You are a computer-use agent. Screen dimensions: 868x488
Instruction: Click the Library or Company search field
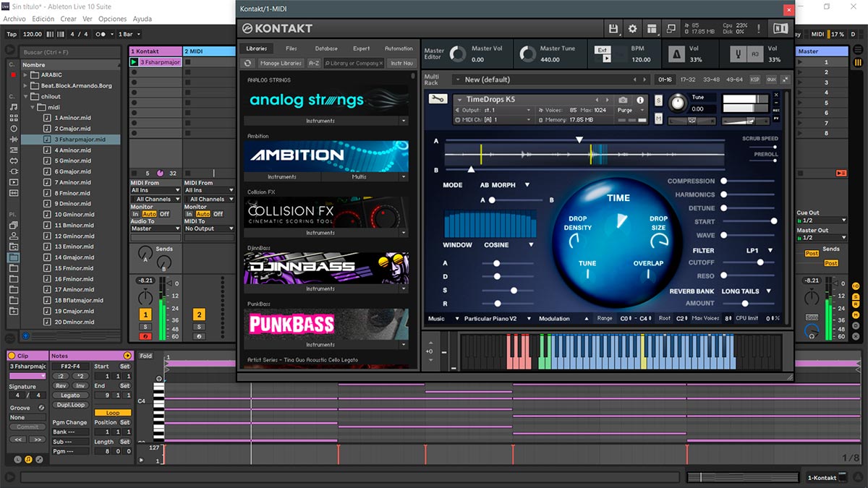pyautogui.click(x=354, y=63)
